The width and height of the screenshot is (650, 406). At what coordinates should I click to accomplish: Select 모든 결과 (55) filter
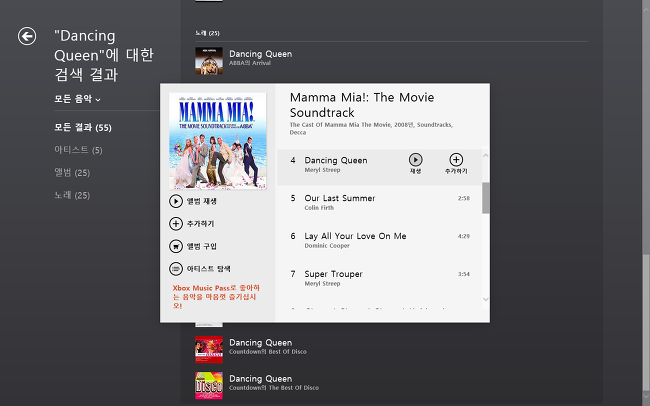pyautogui.click(x=83, y=128)
